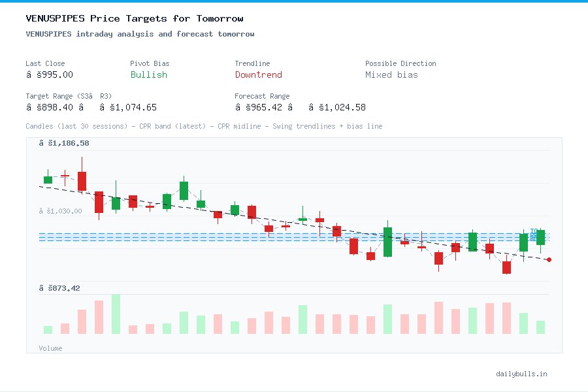Open the dailybulls.in link

pyautogui.click(x=522, y=374)
